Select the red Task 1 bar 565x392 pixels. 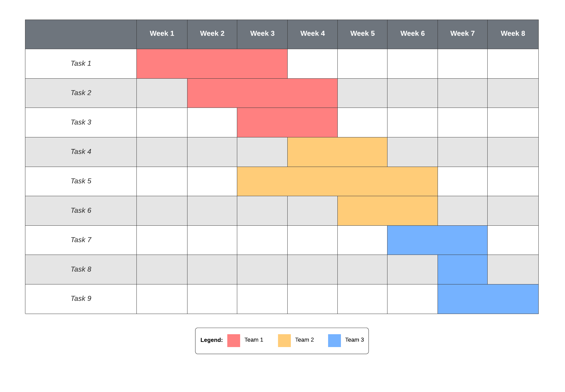pos(212,64)
